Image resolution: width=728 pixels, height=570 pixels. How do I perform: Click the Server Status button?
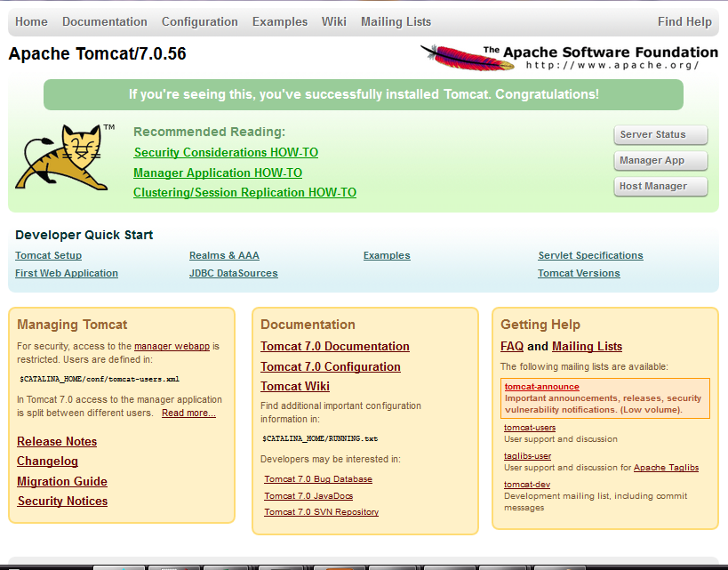coord(660,134)
